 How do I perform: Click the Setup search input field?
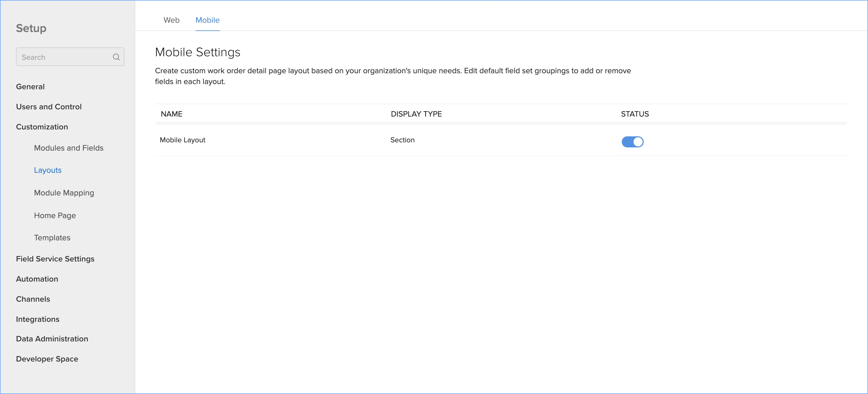pyautogui.click(x=64, y=57)
